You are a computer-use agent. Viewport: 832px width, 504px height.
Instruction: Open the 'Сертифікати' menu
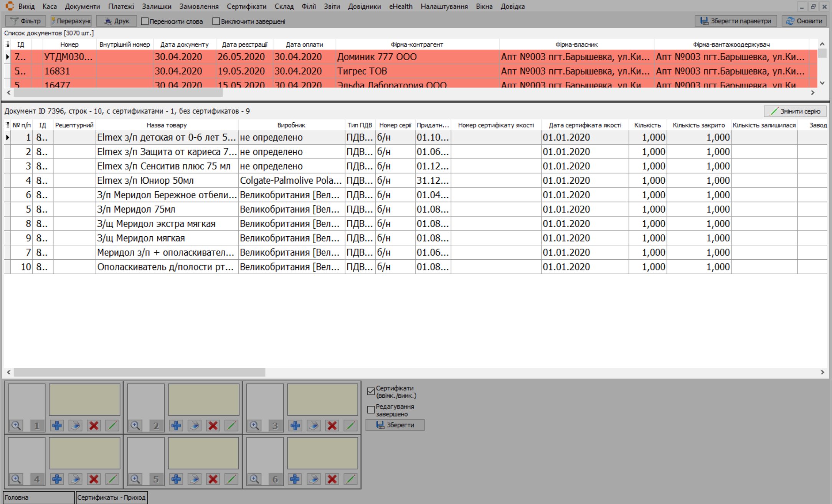coord(246,7)
